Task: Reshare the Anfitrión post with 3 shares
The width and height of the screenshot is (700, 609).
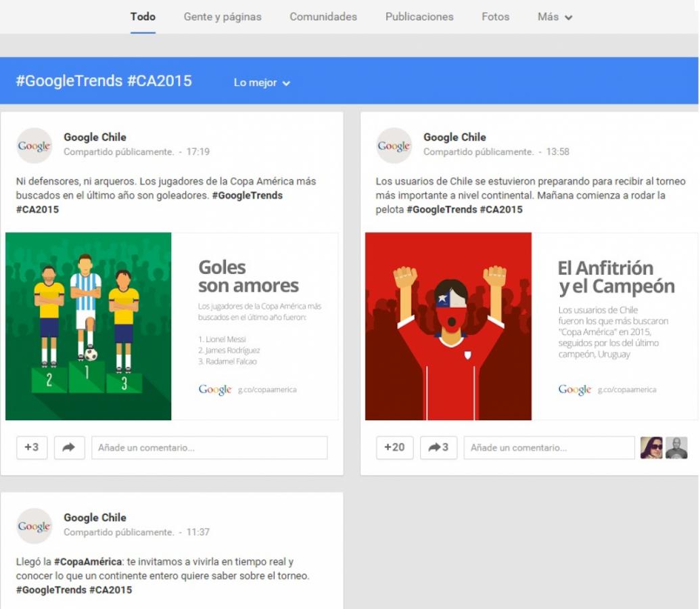Action: 438,447
